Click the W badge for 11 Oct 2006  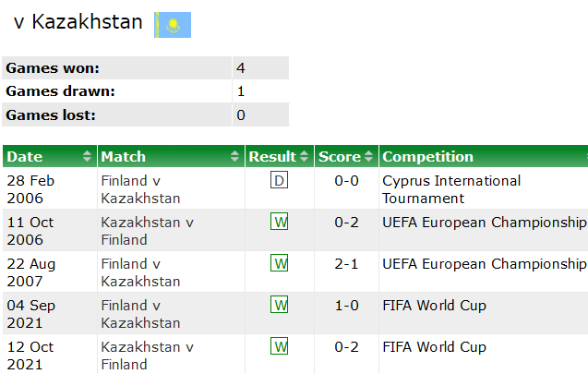[x=279, y=222]
